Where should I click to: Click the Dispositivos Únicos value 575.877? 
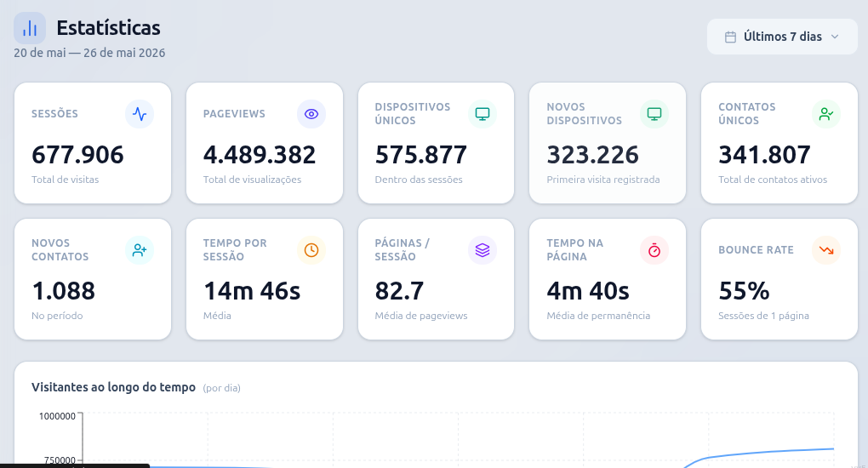421,155
